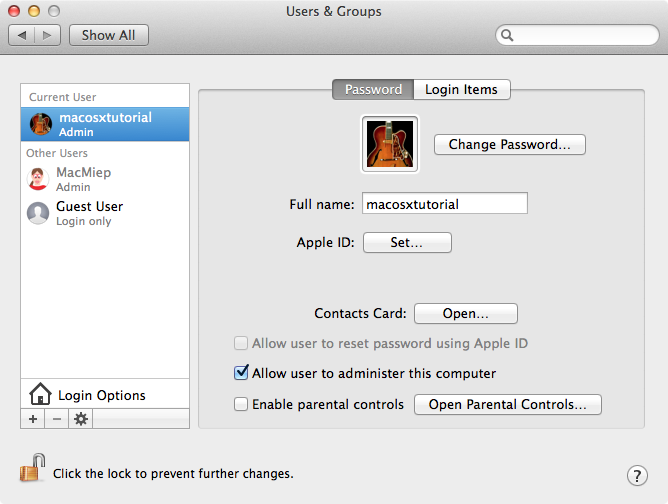Click into the Full name field
The image size is (668, 504).
point(445,204)
